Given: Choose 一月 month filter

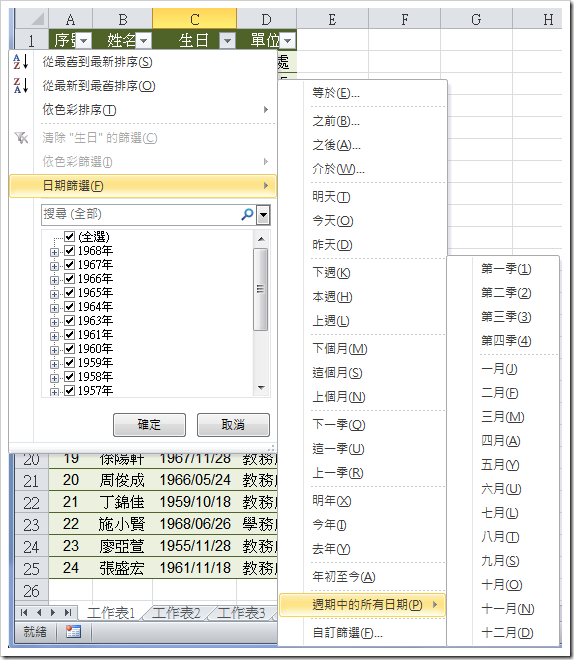Looking at the screenshot, I should tap(503, 369).
